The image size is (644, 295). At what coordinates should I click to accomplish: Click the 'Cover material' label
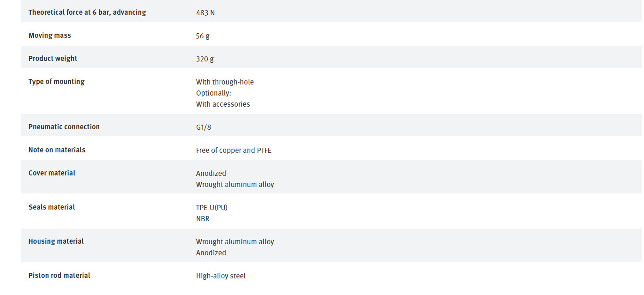(52, 173)
